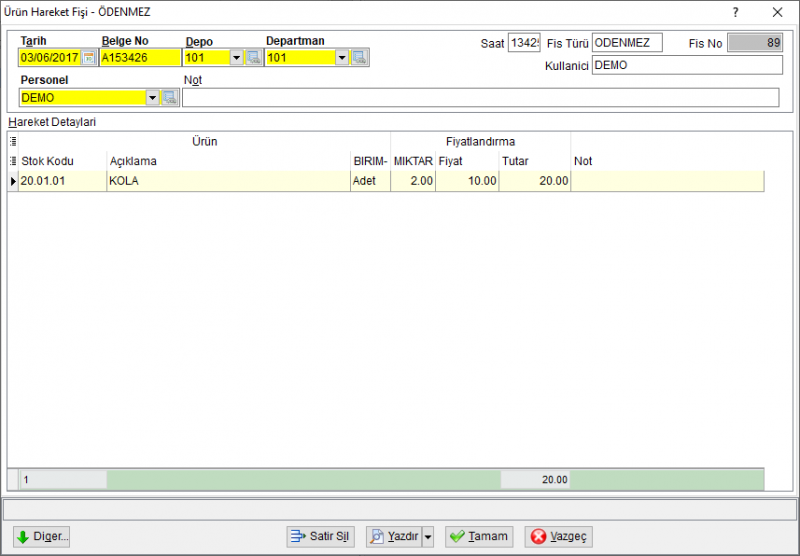Click the Belge No input field
This screenshot has height=556, width=800.
click(x=140, y=58)
